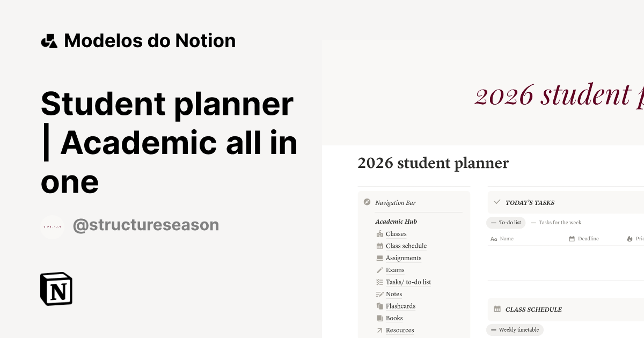The image size is (644, 338).
Task: Click the laptop icon beside Assignments
Action: 379,258
